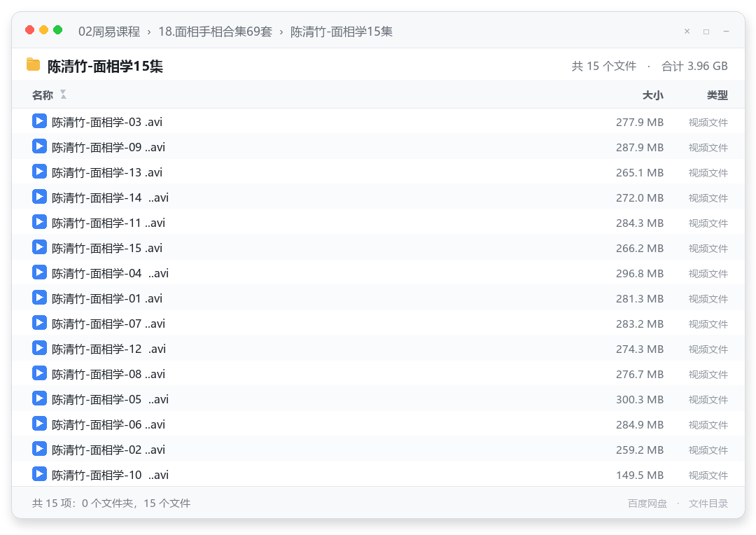This screenshot has width=756, height=535.
Task: Select file name 陈清竹-面相学-06 ..avi
Action: point(108,424)
